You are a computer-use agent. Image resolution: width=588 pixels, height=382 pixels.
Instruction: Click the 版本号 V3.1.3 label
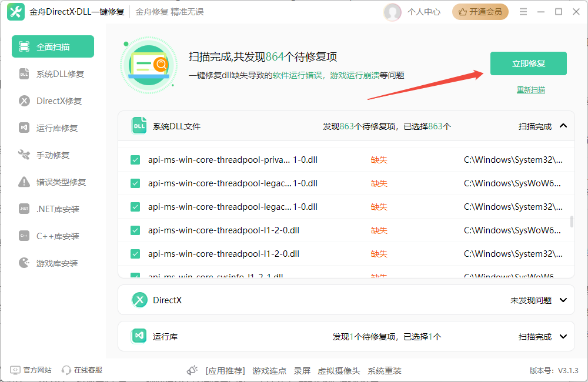coord(554,370)
